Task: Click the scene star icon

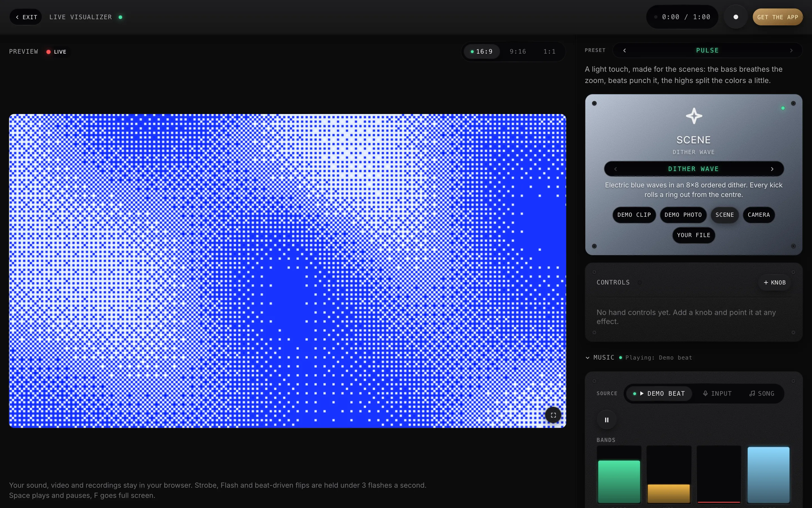Action: coord(694,116)
